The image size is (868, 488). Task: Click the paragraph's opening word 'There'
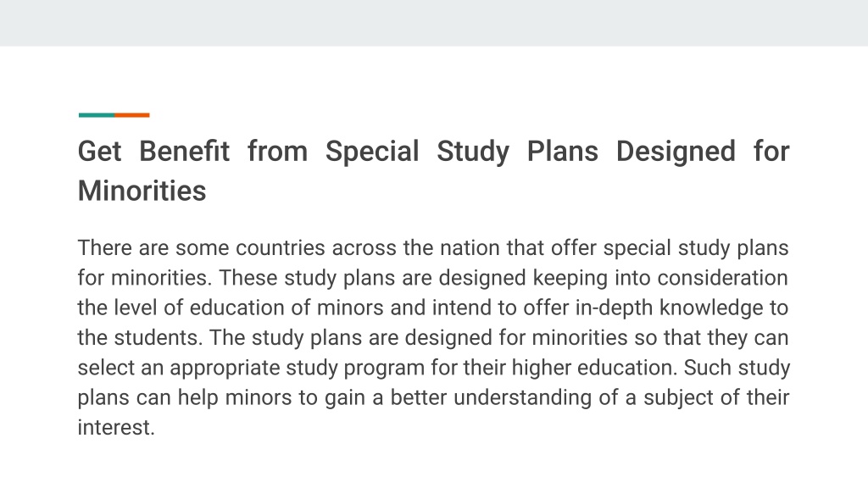tap(104, 248)
